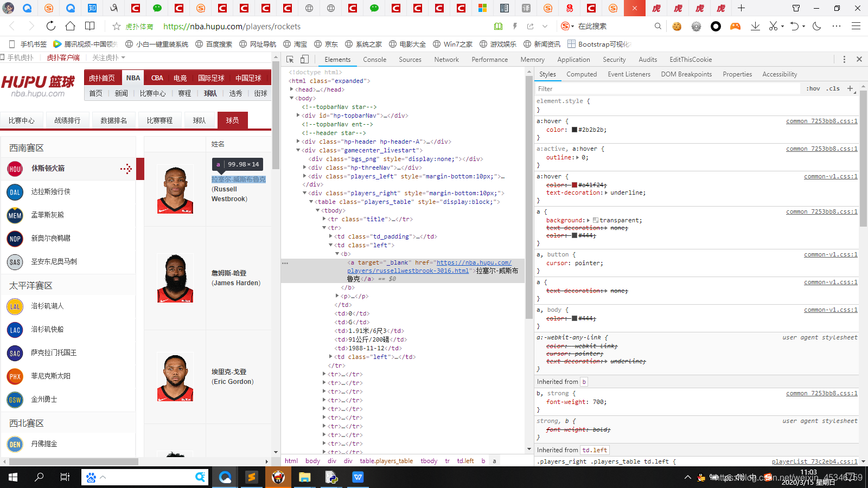Toggle the .cls class editor
Screen dimensions: 868x488
click(x=833, y=88)
